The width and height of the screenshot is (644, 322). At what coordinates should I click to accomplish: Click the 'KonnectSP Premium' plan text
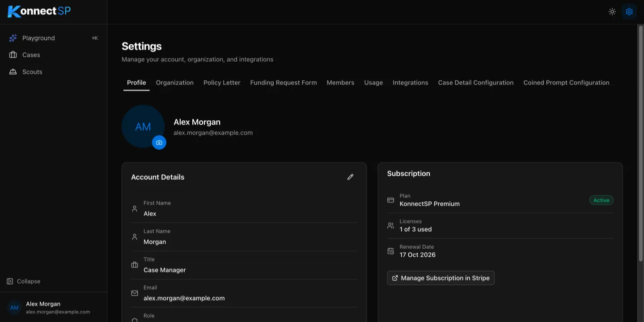tap(430, 204)
